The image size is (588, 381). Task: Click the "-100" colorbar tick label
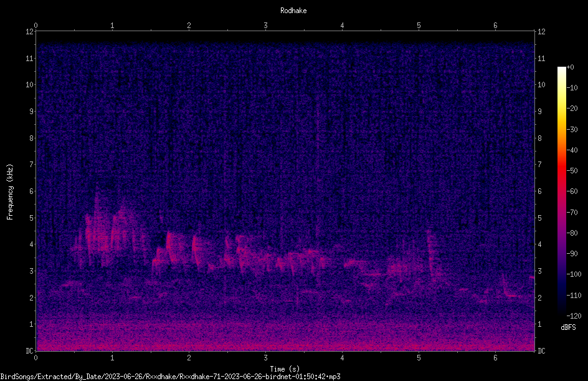coord(574,274)
